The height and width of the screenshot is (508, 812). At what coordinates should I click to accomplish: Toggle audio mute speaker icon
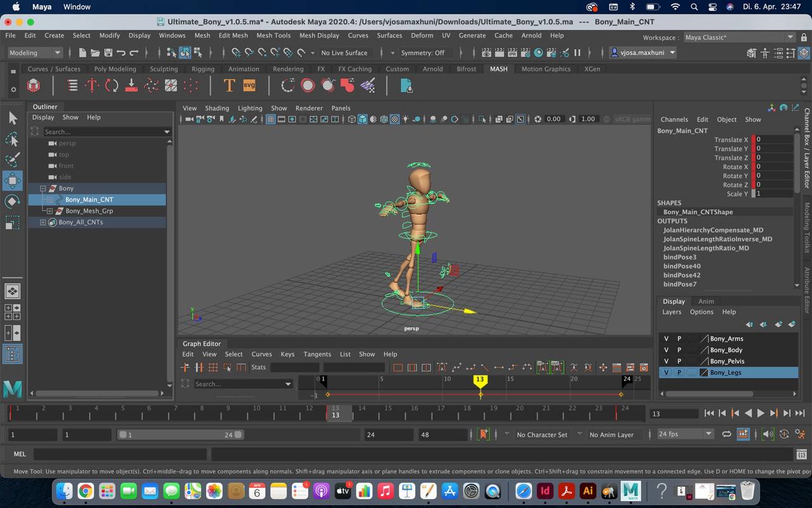pyautogui.click(x=768, y=434)
